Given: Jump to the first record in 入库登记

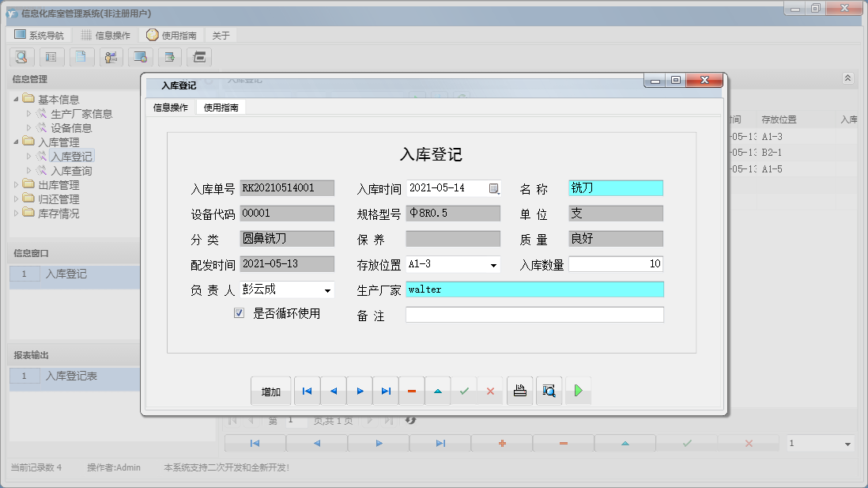Looking at the screenshot, I should 307,390.
